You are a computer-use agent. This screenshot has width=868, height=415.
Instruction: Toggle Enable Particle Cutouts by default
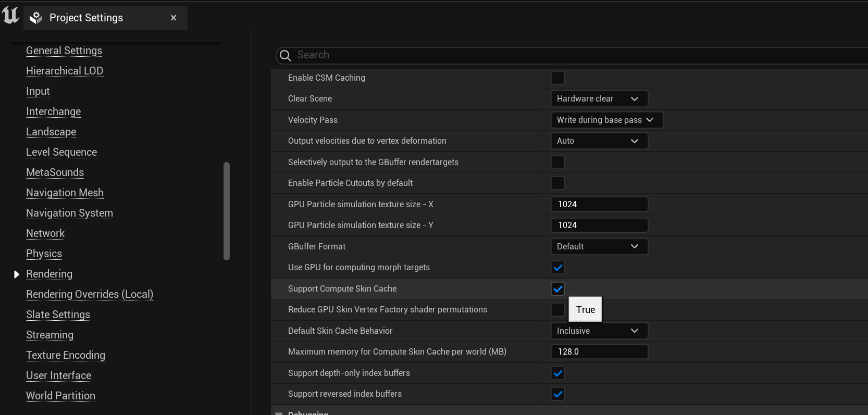557,183
